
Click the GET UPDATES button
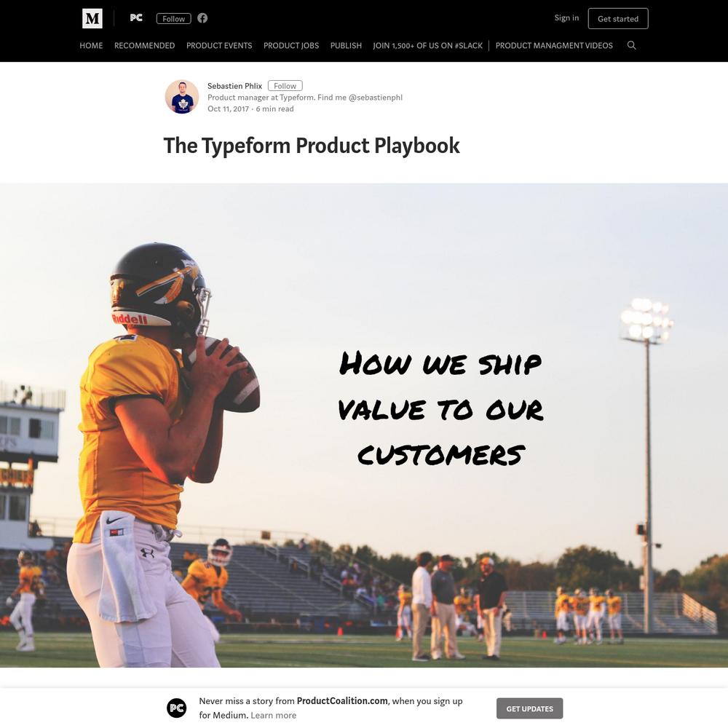(530, 708)
